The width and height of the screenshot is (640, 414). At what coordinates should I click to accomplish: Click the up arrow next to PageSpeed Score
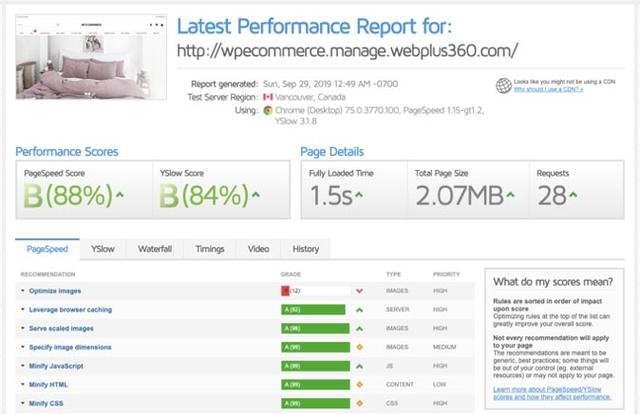[x=120, y=195]
